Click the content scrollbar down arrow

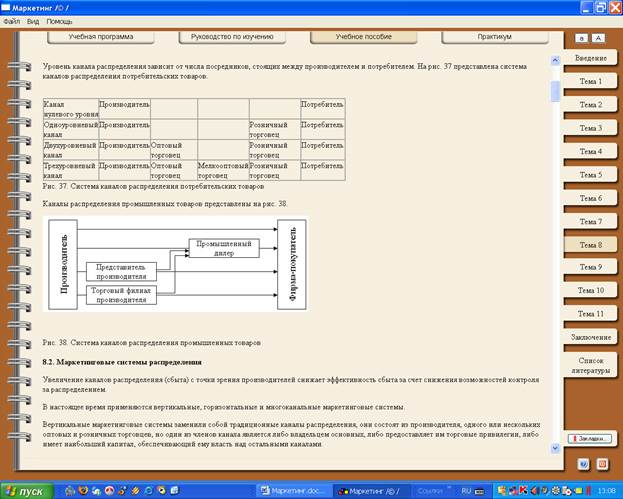[555, 449]
